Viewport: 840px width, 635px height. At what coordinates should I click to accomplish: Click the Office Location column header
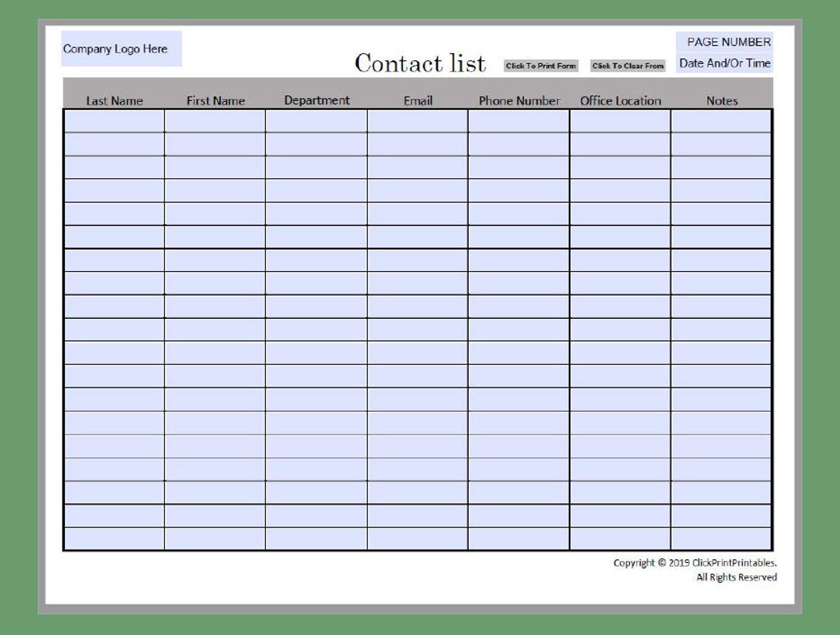coord(621,101)
